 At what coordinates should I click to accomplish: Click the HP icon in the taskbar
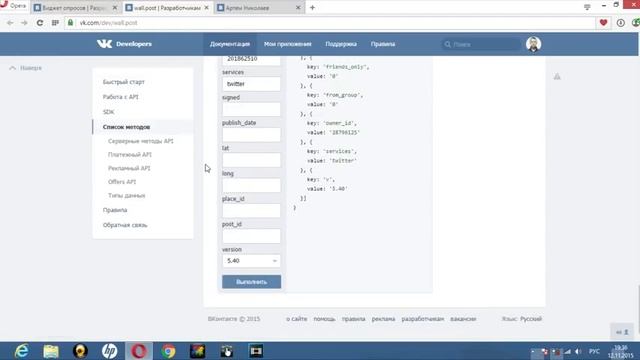[x=109, y=351]
